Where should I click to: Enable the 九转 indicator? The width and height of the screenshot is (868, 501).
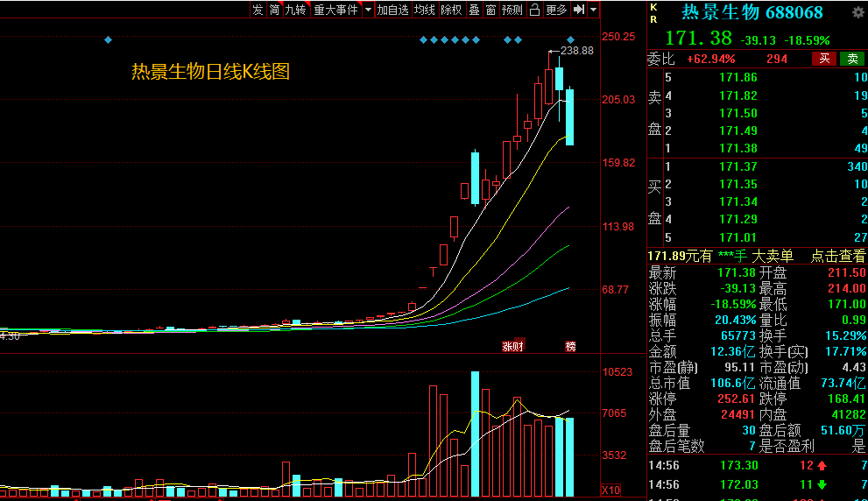[x=295, y=10]
